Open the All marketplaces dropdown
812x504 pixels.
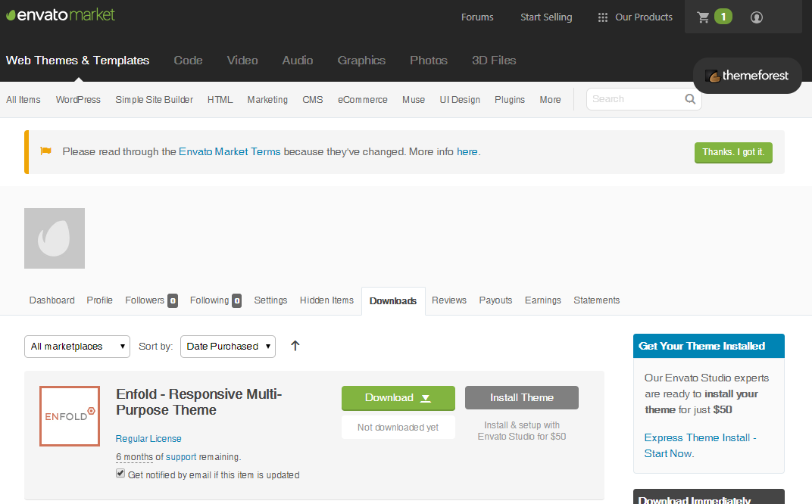click(x=77, y=347)
